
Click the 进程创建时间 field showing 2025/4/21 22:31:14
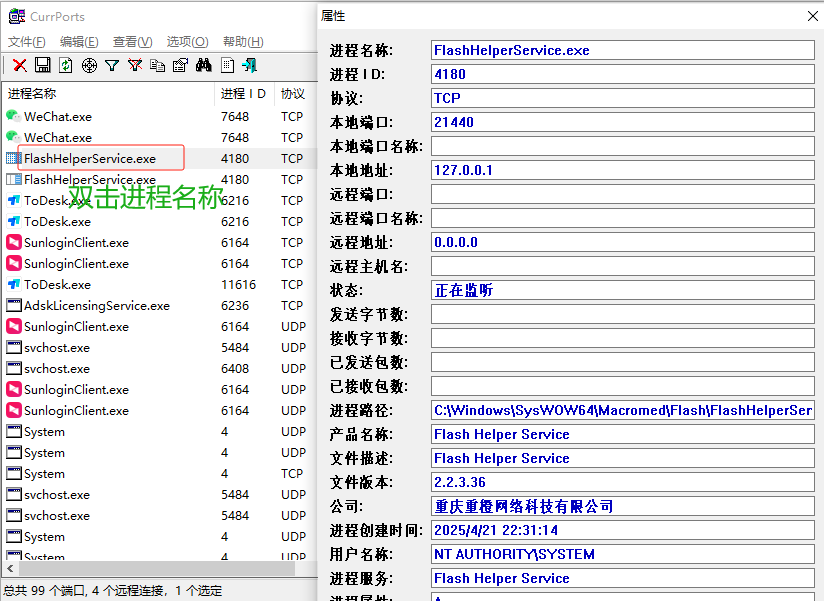[623, 530]
